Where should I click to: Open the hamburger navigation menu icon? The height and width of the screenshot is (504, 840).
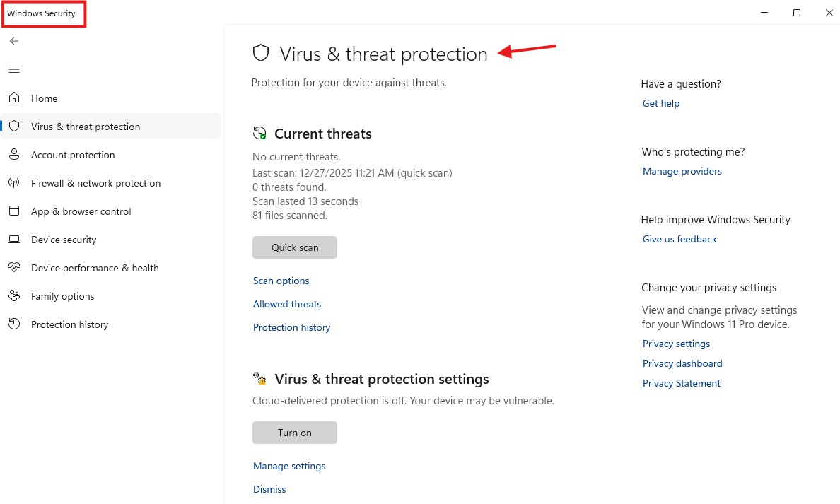tap(14, 69)
